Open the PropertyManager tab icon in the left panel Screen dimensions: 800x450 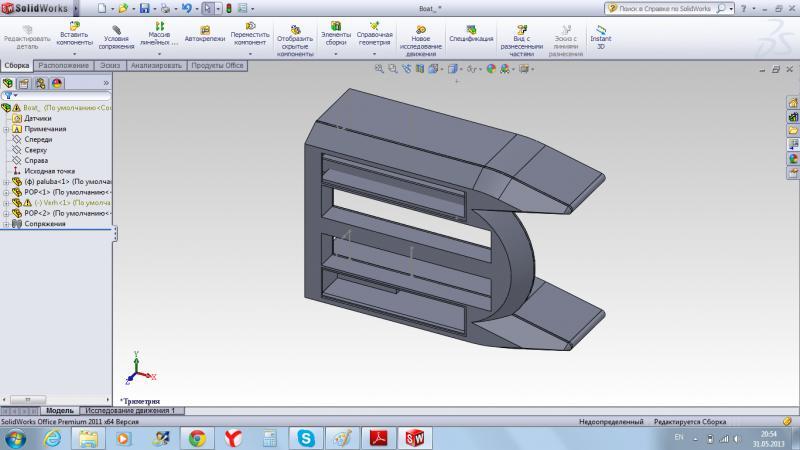23,83
